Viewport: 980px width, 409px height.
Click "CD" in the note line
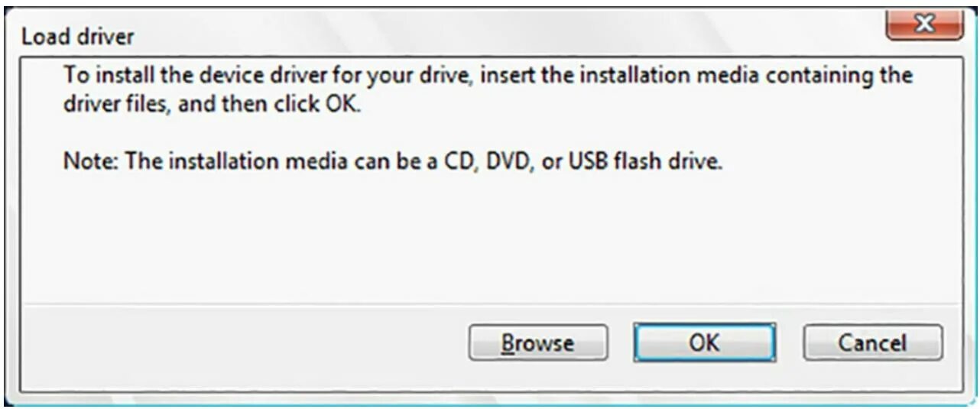pyautogui.click(x=456, y=162)
